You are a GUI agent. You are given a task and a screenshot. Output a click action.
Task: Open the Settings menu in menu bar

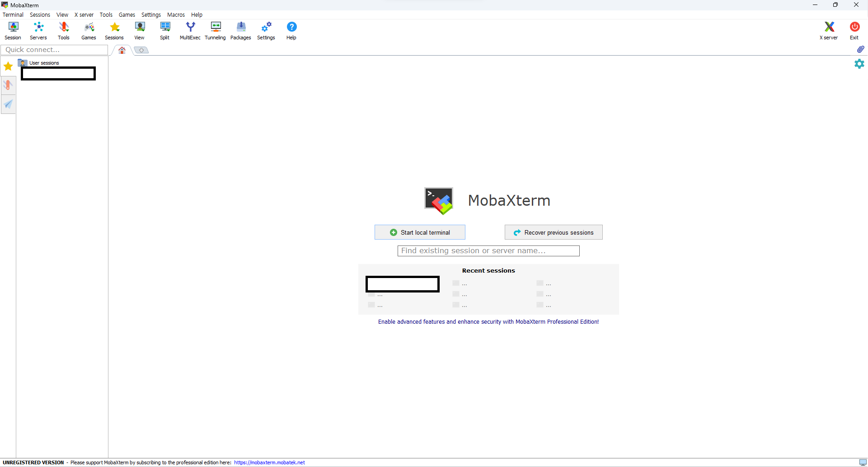pos(151,15)
